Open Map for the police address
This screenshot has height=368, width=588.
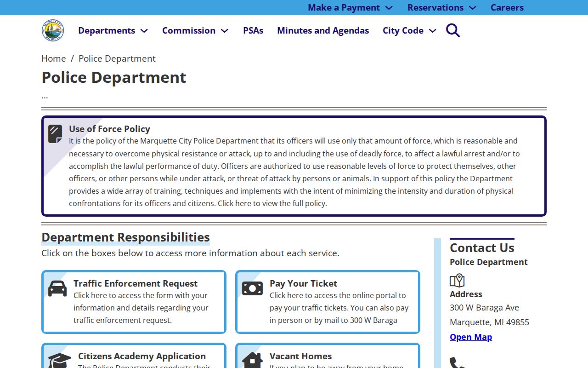(x=471, y=337)
